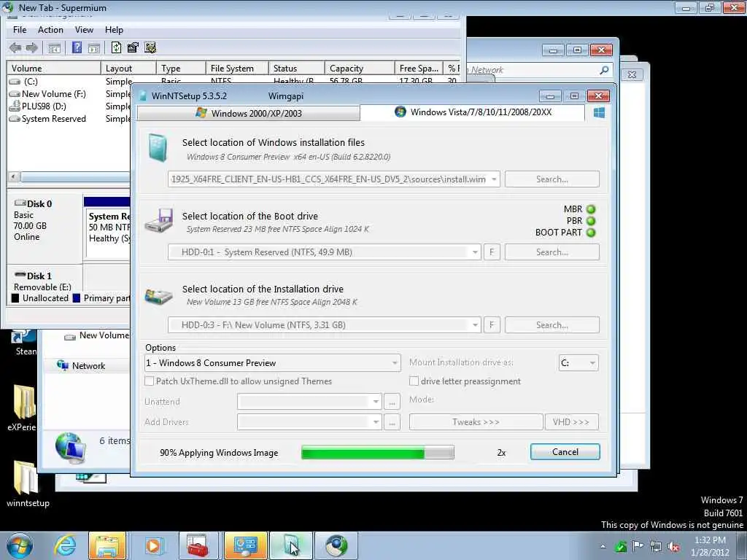Sort by Capacity column header
The image size is (747, 560).
(359, 69)
